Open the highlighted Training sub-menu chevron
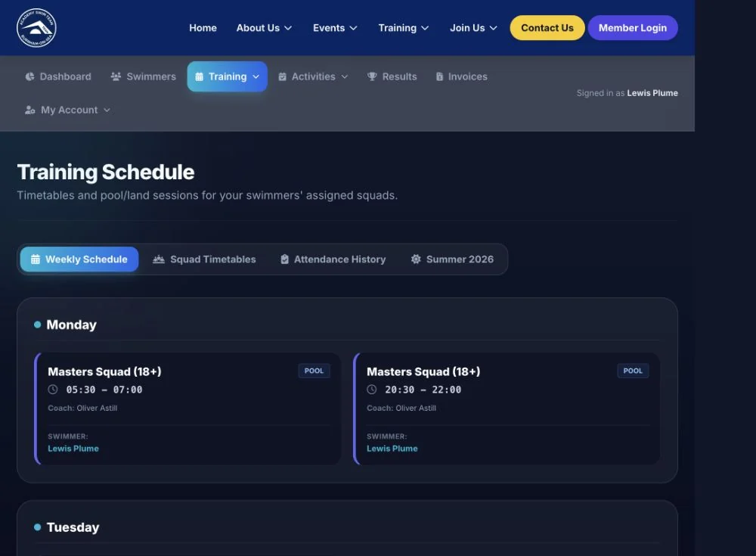 point(256,76)
